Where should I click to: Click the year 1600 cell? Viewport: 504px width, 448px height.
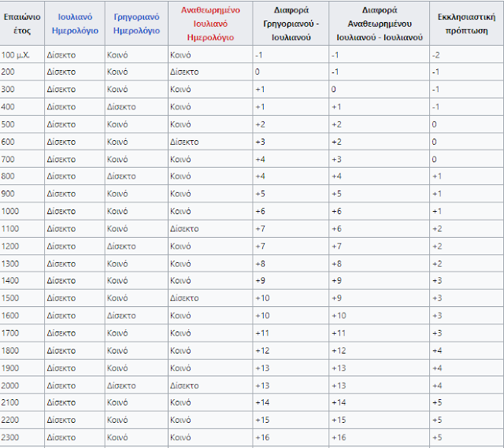point(10,315)
